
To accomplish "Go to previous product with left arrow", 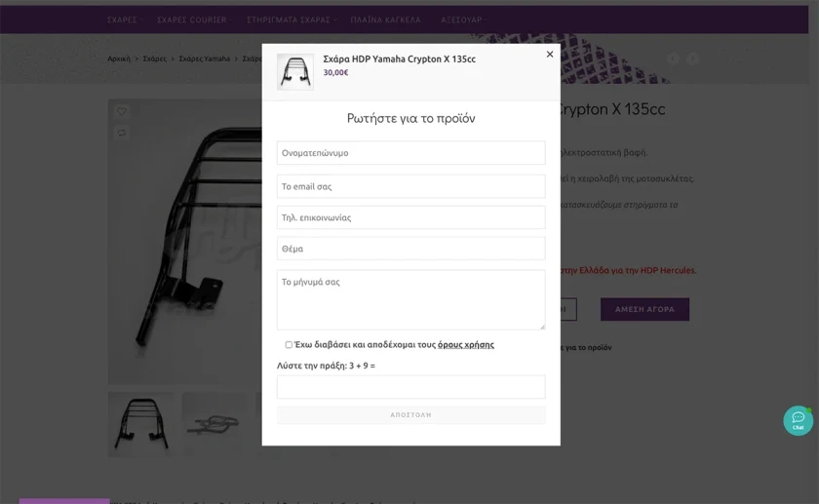I will [x=673, y=58].
